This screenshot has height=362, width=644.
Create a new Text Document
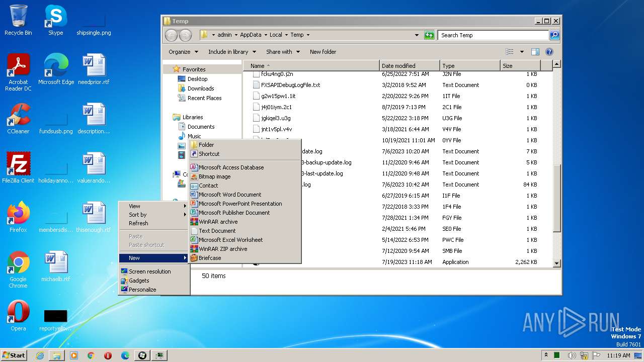[245, 231]
